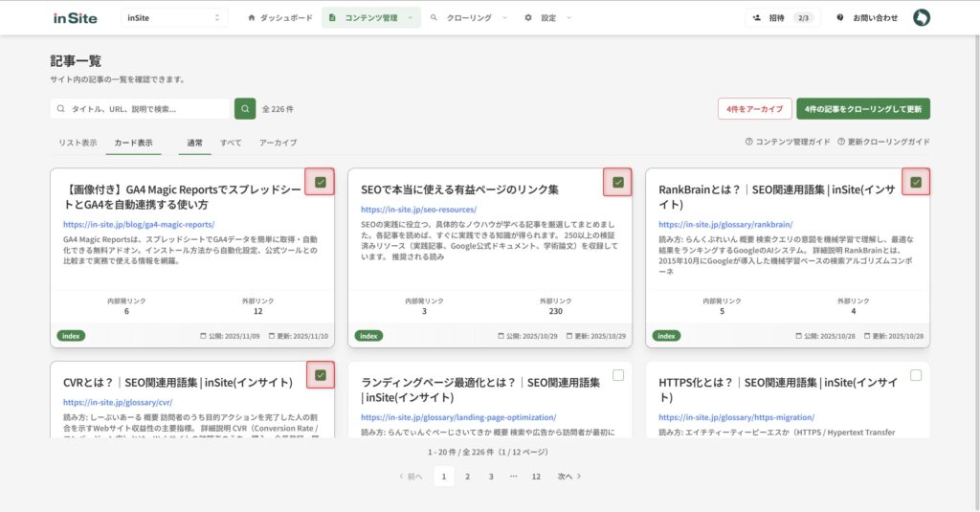980x512 pixels.
Task: Click the calendar icon beside 更新: 2025/11/10
Action: 271,336
